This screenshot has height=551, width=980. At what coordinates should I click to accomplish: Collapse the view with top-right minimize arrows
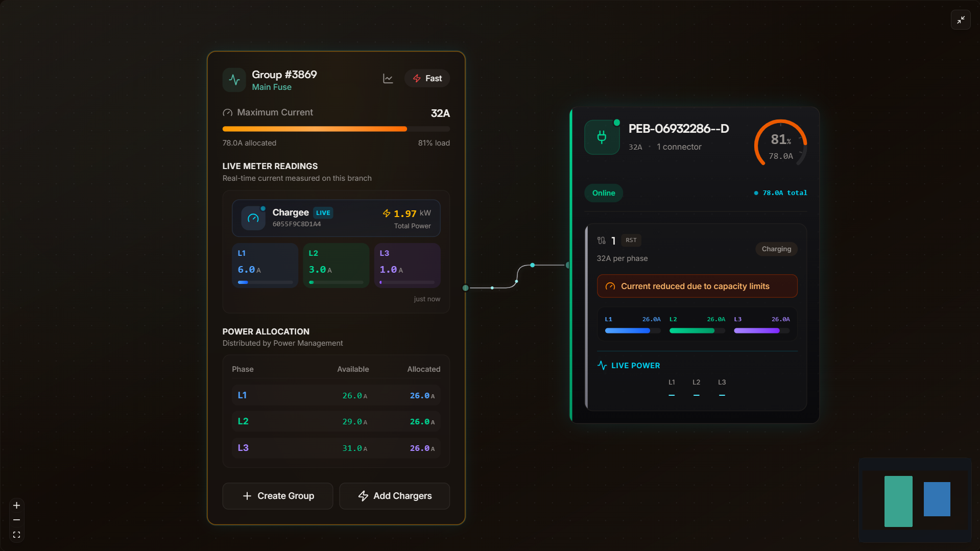[x=961, y=20]
